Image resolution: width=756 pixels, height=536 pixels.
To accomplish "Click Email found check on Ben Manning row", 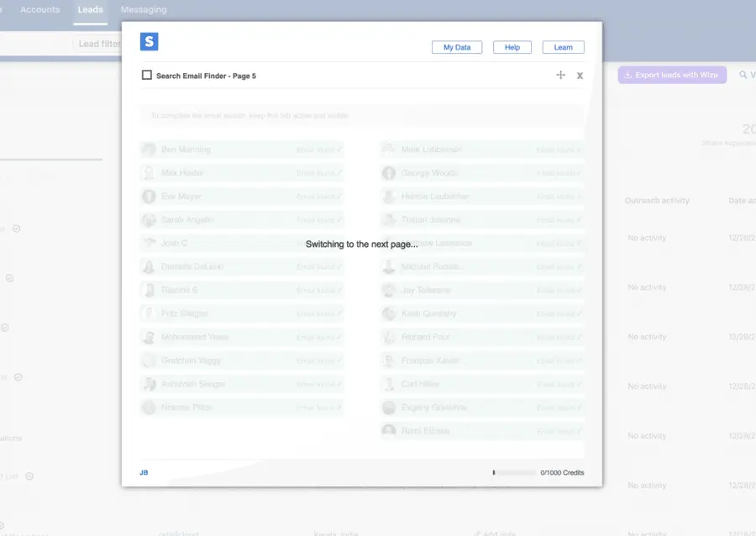I will [319, 150].
